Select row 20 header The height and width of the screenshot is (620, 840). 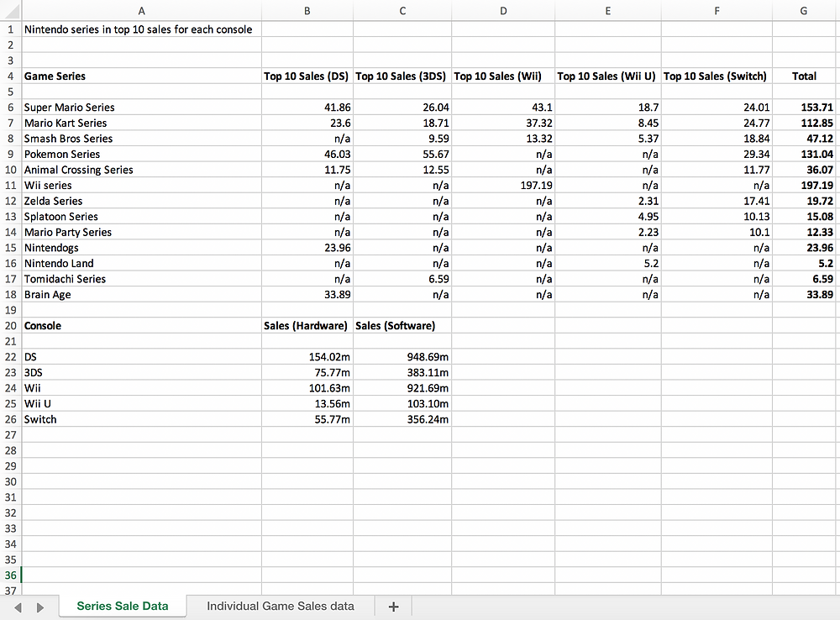coord(11,326)
